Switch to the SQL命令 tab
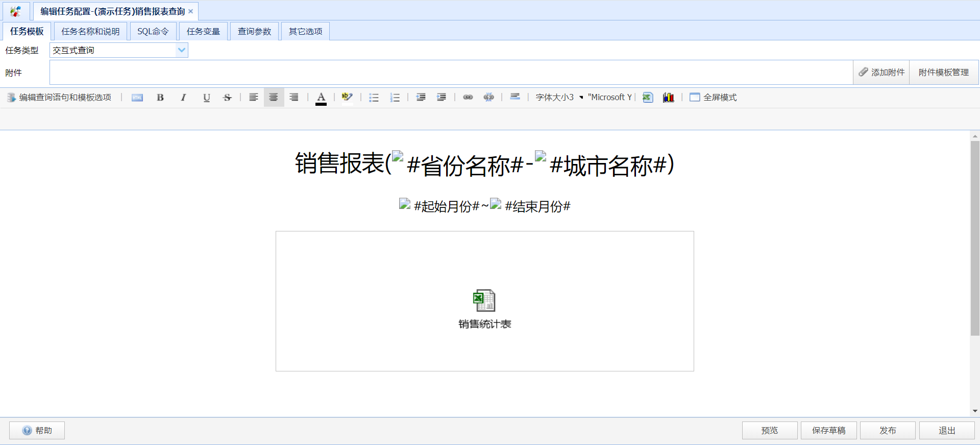980x445 pixels. click(153, 31)
